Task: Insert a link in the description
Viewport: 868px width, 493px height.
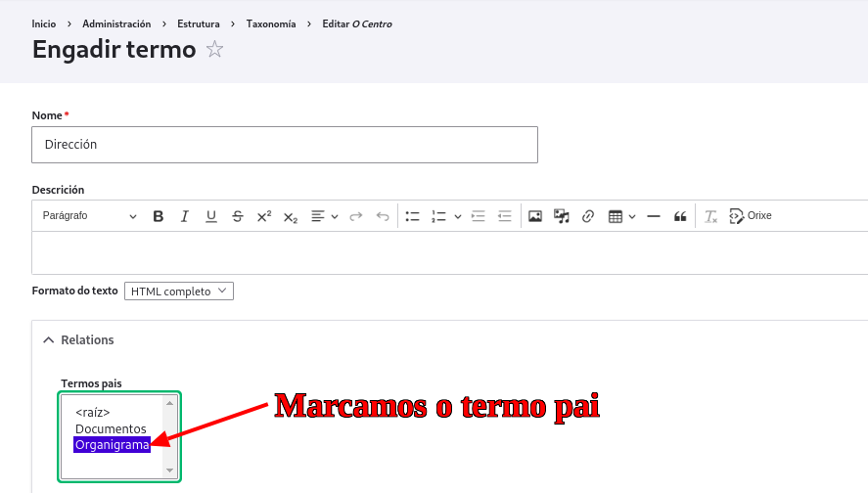Action: pos(588,216)
